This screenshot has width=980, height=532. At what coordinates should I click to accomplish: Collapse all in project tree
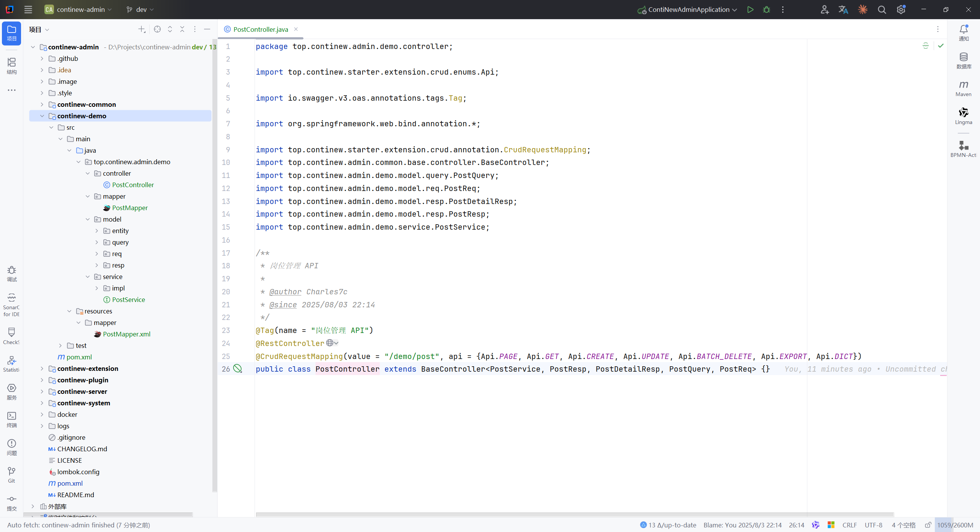pos(182,29)
